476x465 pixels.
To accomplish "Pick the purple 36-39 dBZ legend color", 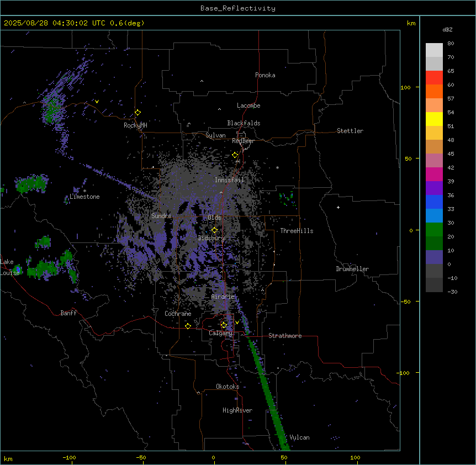I will 434,188.
